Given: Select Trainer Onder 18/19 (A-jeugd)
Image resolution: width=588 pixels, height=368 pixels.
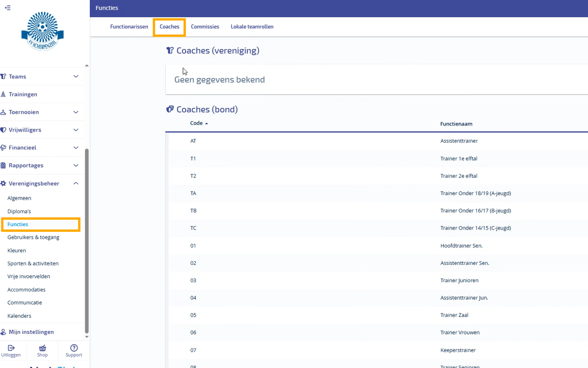Looking at the screenshot, I should pos(377,193).
